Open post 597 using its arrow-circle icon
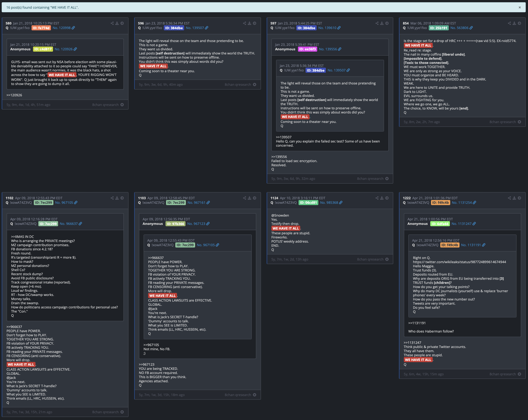 click(x=387, y=23)
